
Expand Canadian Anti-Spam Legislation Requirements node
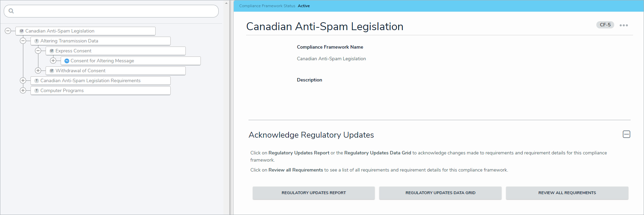pyautogui.click(x=23, y=80)
